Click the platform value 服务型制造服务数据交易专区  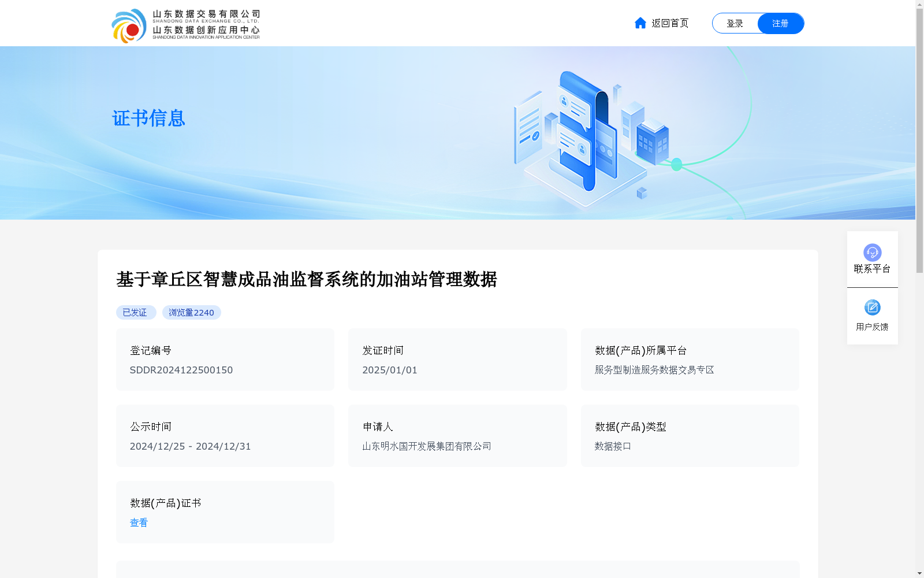click(654, 370)
